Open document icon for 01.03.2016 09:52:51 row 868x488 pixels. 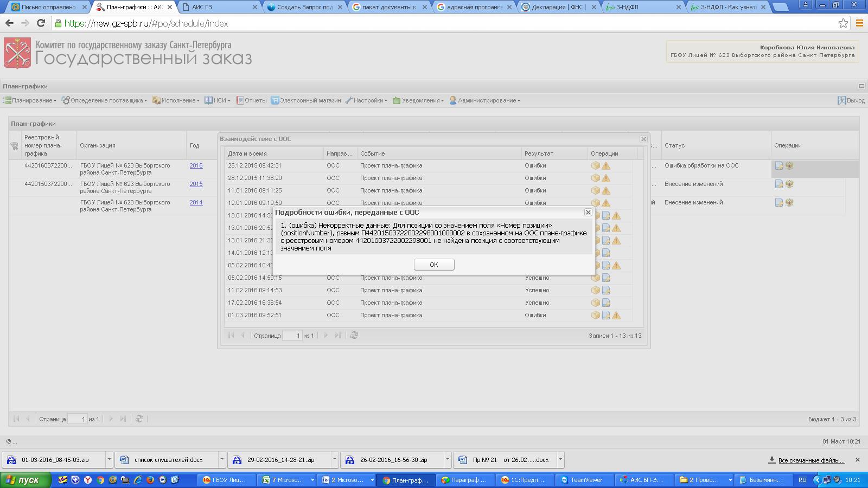point(606,315)
